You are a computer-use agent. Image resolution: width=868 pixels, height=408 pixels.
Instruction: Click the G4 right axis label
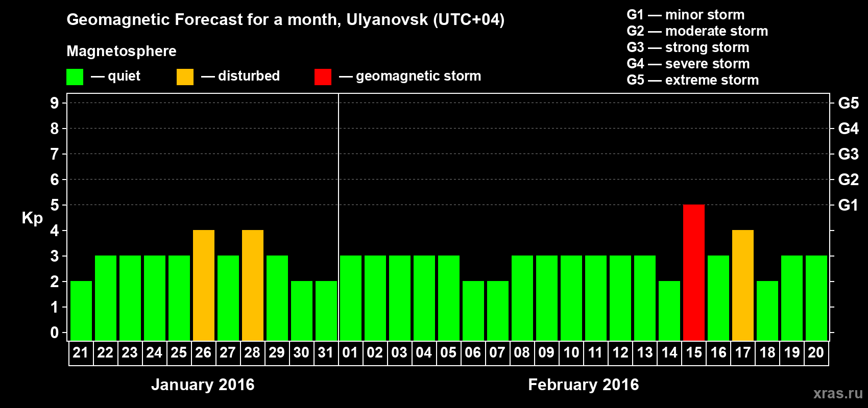(x=848, y=129)
